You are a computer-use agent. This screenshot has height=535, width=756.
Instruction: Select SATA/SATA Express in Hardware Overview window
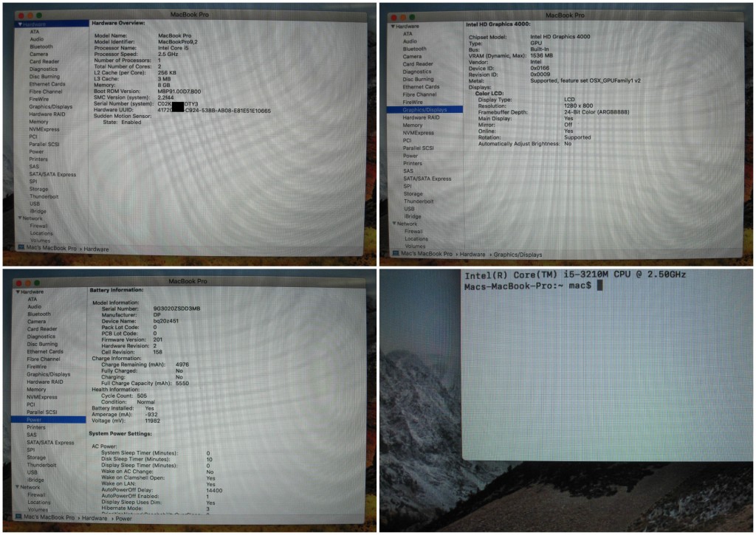(52, 174)
